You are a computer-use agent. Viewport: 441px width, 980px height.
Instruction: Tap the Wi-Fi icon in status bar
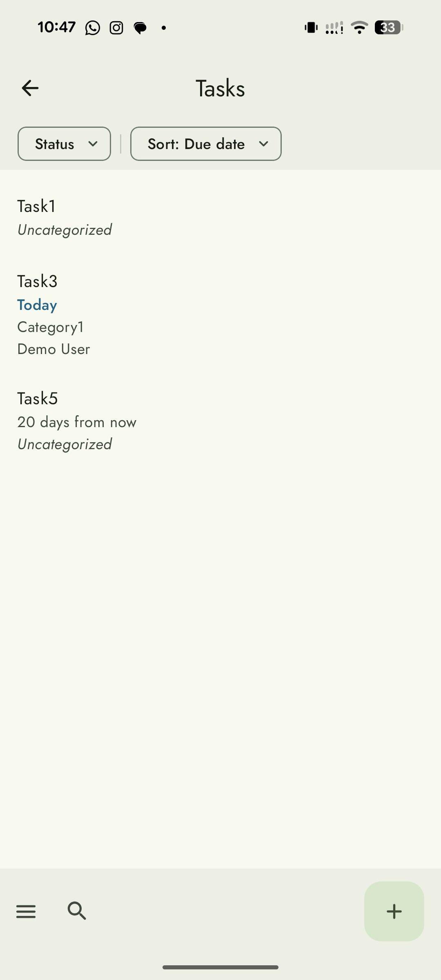click(359, 27)
